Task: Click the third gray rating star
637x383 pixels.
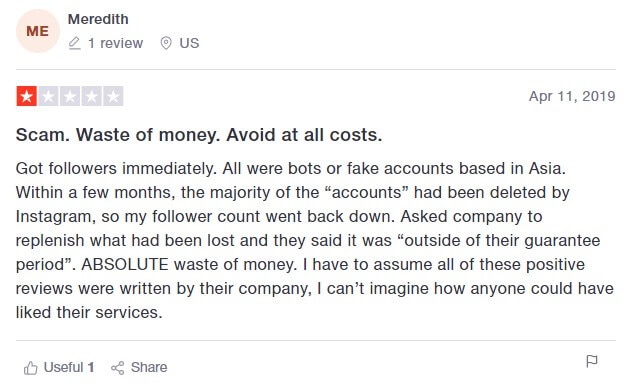Action: (x=70, y=96)
